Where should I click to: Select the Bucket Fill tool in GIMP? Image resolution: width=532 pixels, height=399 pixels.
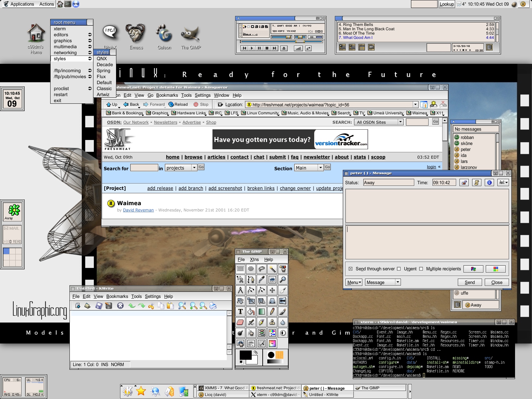(251, 311)
